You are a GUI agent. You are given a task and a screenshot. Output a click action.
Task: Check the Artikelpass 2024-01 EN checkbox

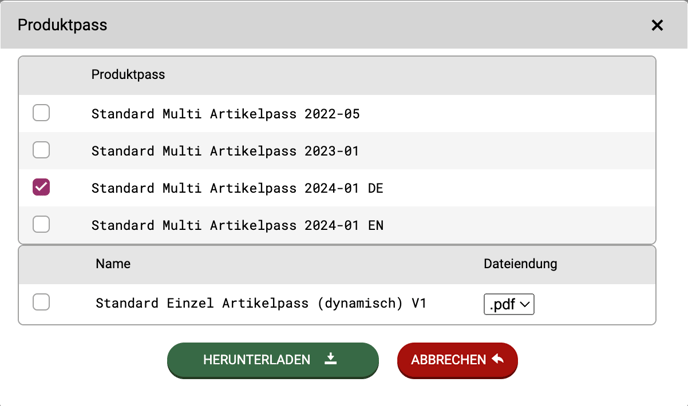click(x=41, y=224)
